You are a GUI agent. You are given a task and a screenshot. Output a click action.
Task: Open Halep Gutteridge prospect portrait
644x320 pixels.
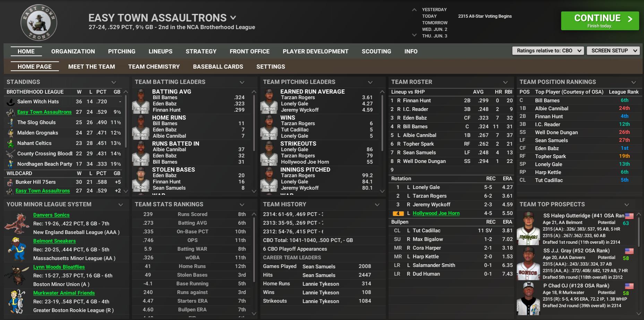coord(528,228)
